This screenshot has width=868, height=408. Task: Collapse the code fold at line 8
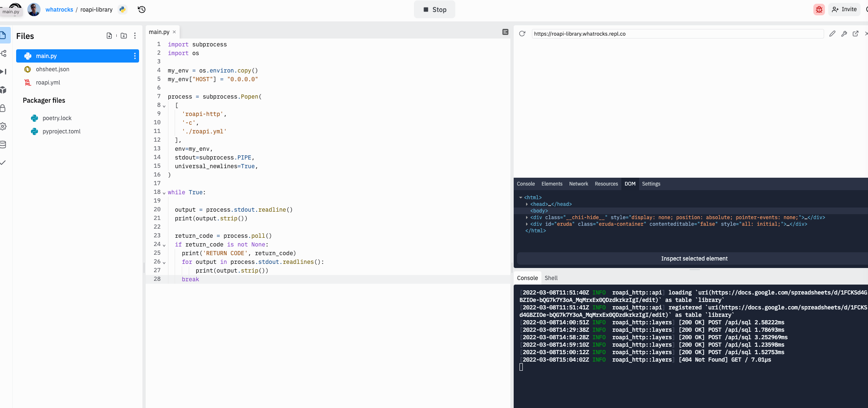coord(164,106)
